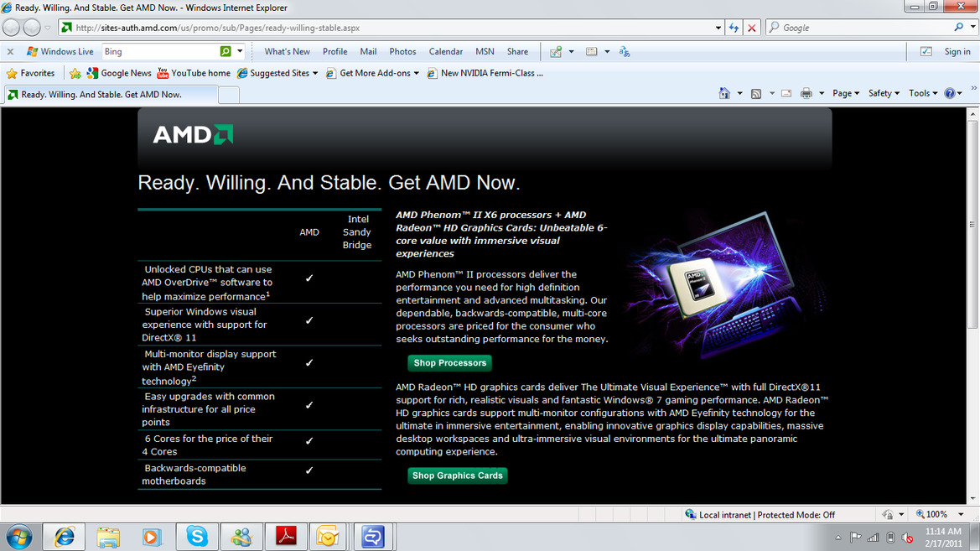
Task: Open the Help question mark icon
Action: [x=949, y=93]
